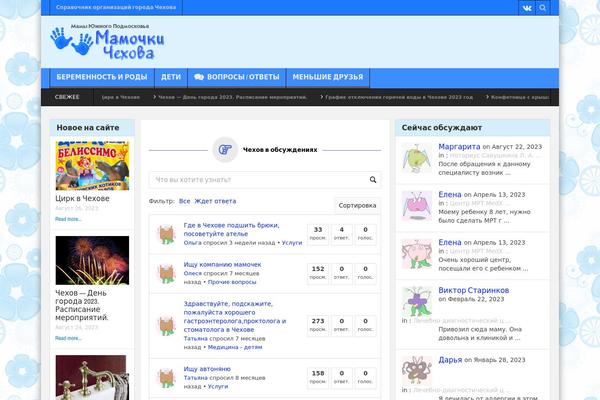Image resolution: width=600 pixels, height=400 pixels.
Task: Open question Ищу компанию мамочек
Action: tap(222, 264)
